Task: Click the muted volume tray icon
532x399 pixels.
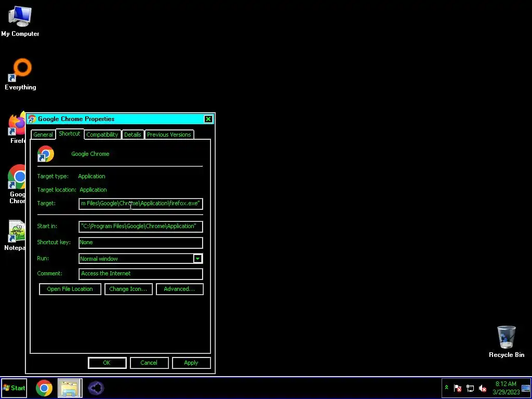Action: point(482,388)
